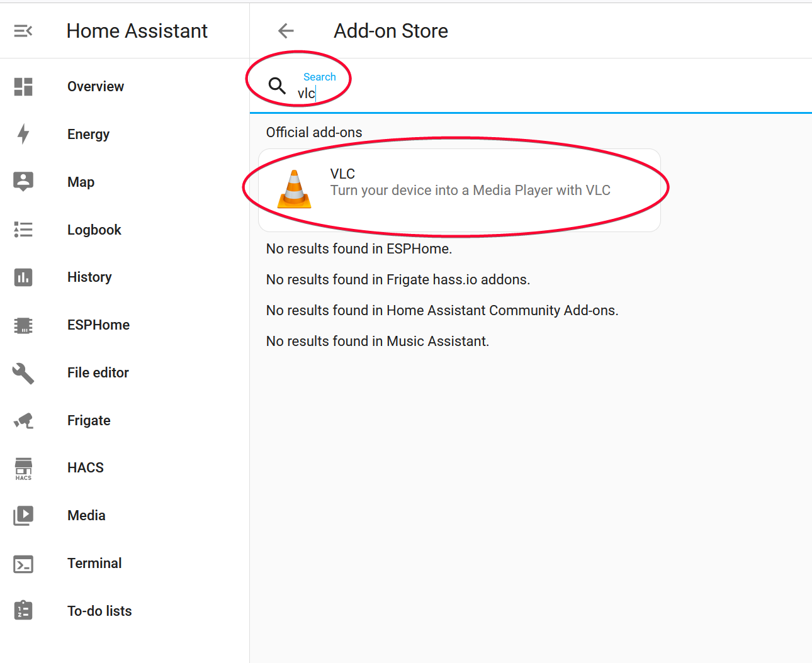Open ESPHome in the sidebar
This screenshot has width=812, height=663.
[125, 325]
